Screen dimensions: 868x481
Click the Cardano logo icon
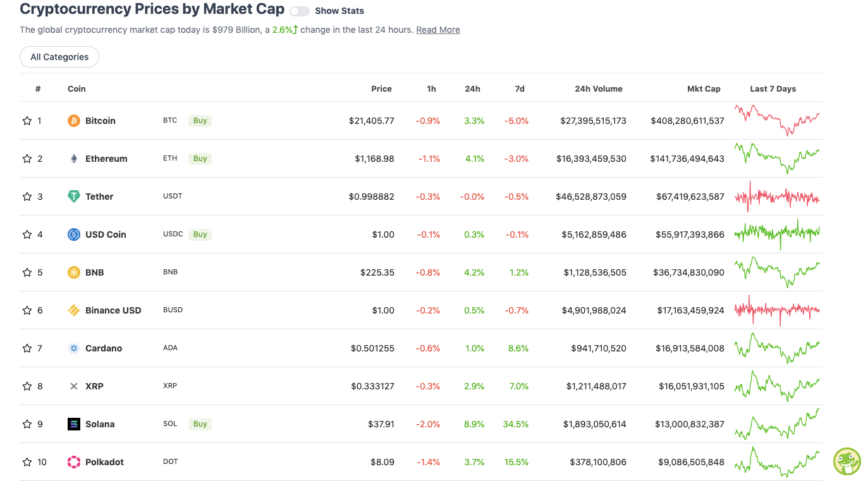coord(74,348)
